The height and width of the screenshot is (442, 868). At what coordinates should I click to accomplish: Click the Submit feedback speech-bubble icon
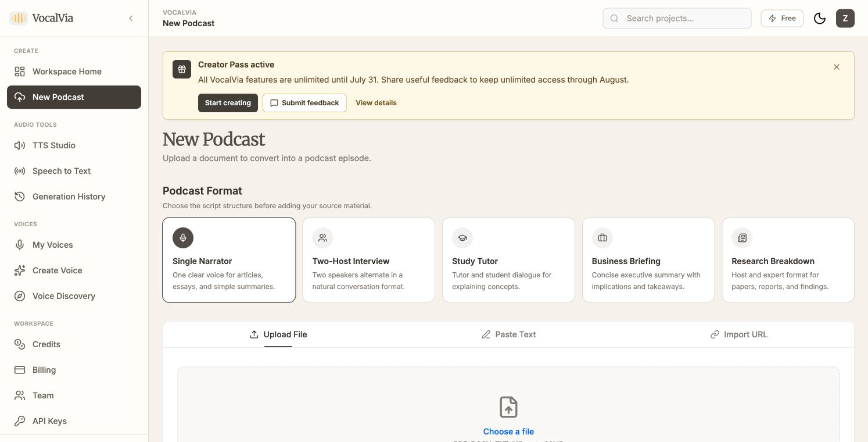click(274, 103)
